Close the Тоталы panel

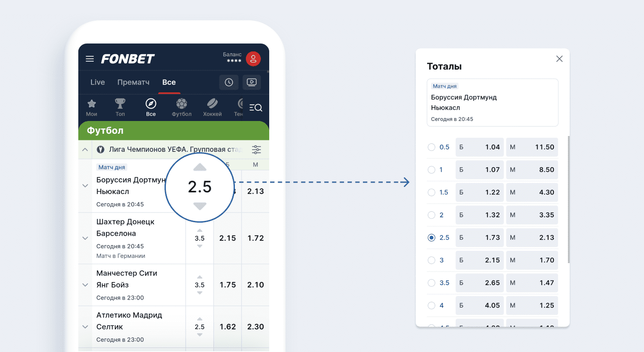(560, 59)
